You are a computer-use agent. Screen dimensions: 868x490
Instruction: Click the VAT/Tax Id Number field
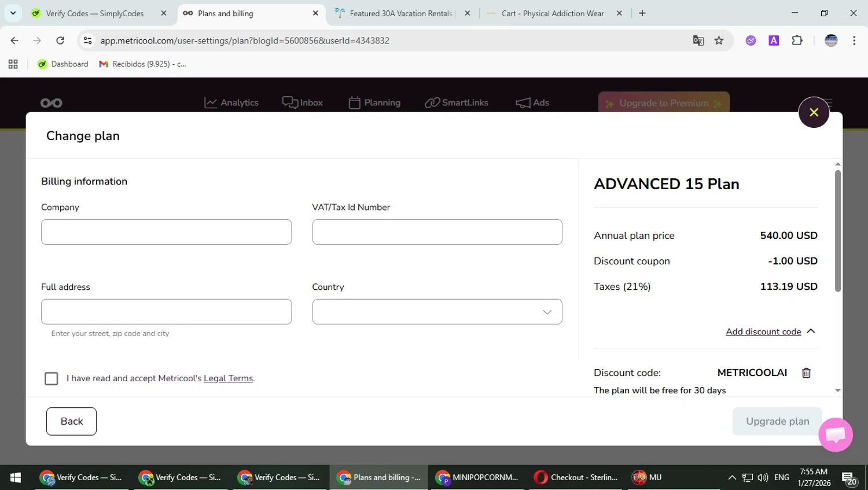[x=437, y=232]
